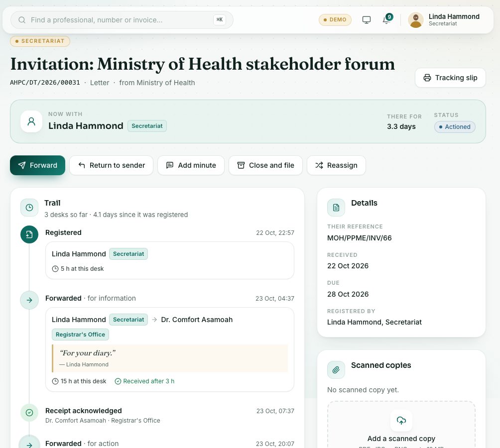Viewport: 500px width, 448px height.
Task: Click the DEMO badge
Action: tap(335, 20)
